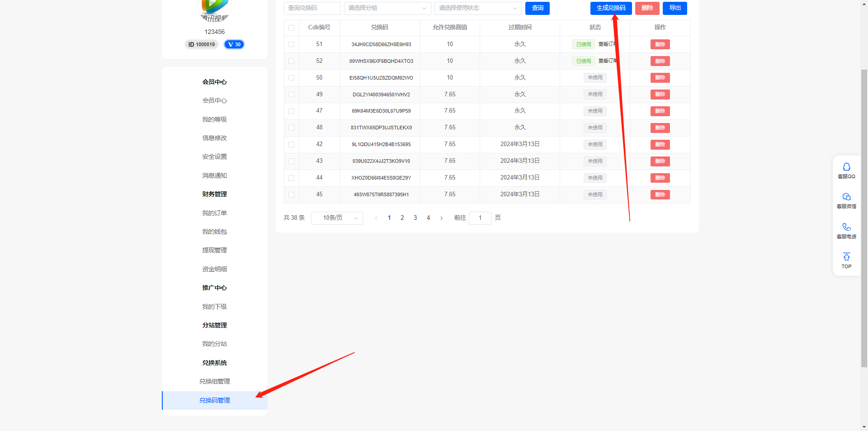Expand the 请选择分组 group dropdown

(x=387, y=8)
